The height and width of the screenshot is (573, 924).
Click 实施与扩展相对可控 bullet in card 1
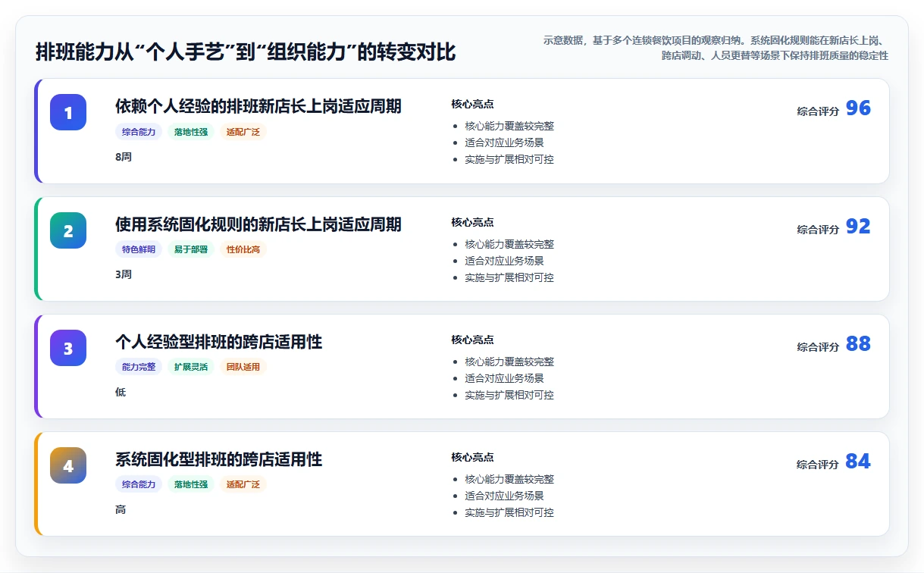click(509, 159)
